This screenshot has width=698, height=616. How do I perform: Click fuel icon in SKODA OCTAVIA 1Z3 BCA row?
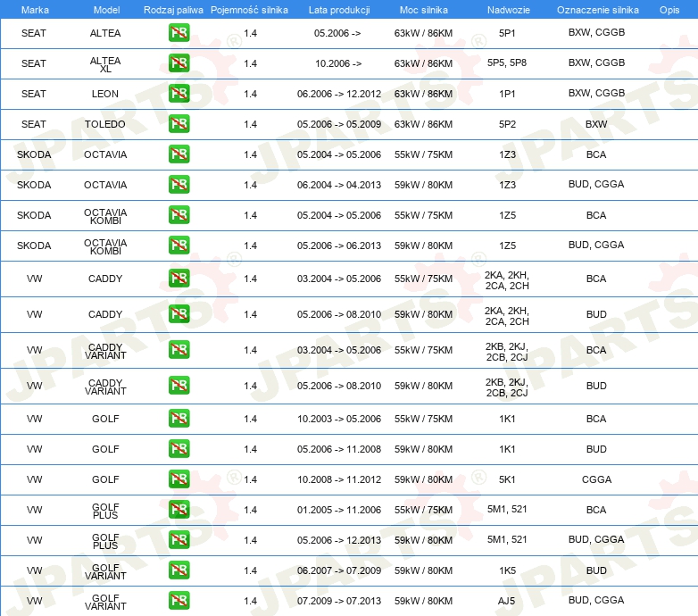pos(179,154)
